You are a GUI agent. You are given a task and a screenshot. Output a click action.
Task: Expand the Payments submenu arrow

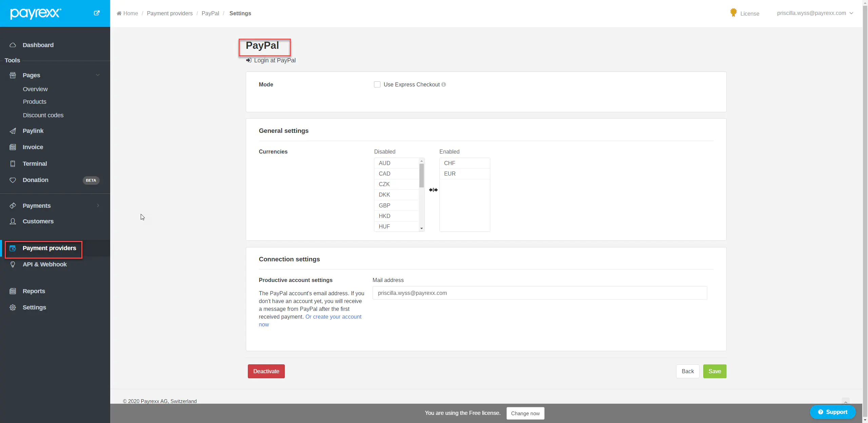point(98,206)
